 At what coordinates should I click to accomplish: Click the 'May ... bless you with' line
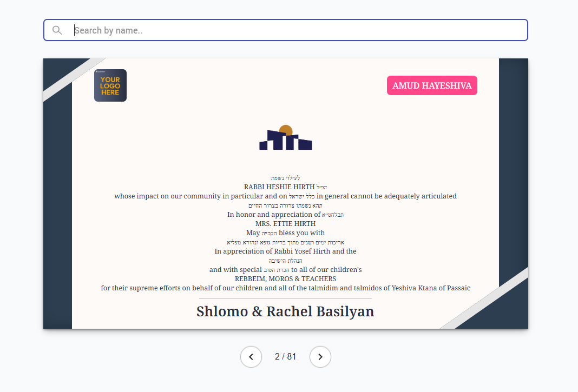[x=285, y=233]
